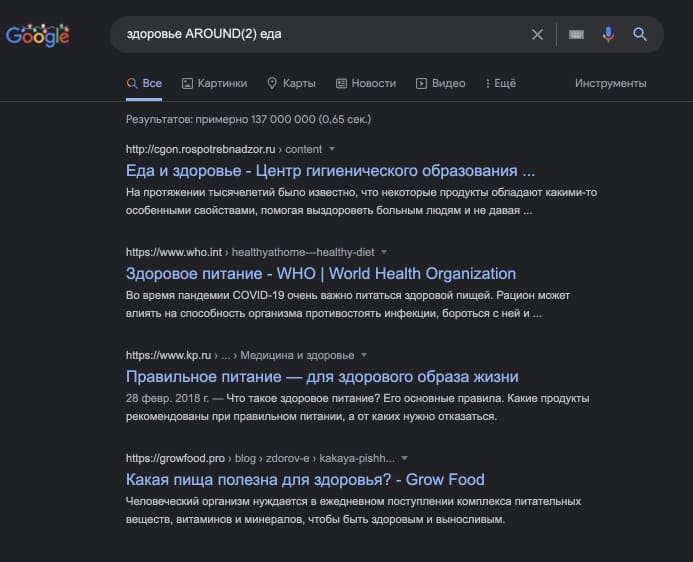Image resolution: width=693 pixels, height=562 pixels.
Task: Click the https://www.kp.ru breadcrumb text
Action: point(168,355)
